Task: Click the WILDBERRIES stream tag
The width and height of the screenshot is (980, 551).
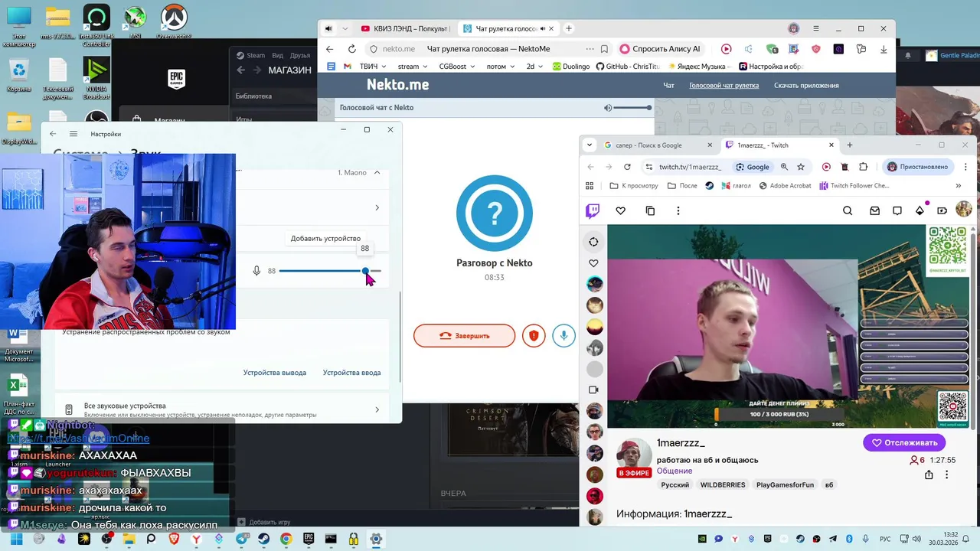Action: click(723, 484)
